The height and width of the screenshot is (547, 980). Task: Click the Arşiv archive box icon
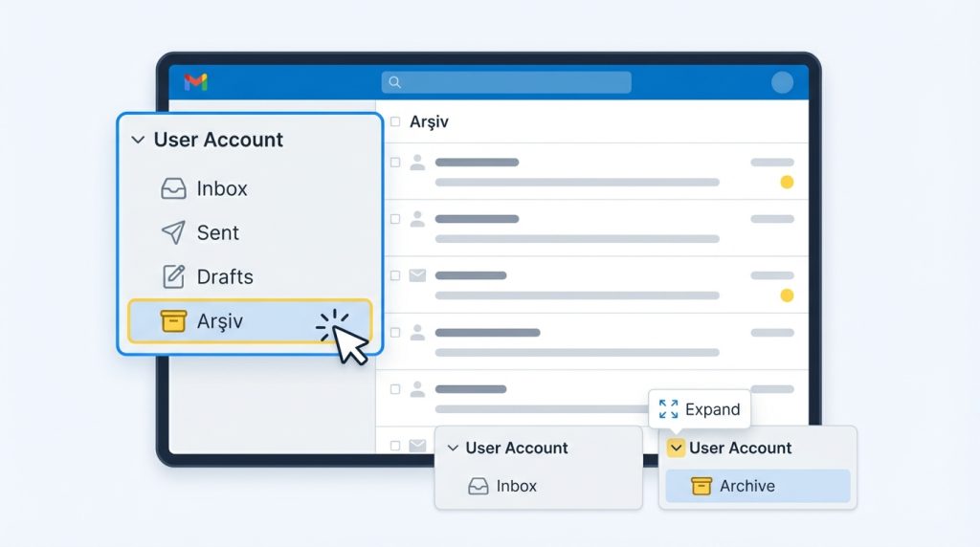click(173, 321)
